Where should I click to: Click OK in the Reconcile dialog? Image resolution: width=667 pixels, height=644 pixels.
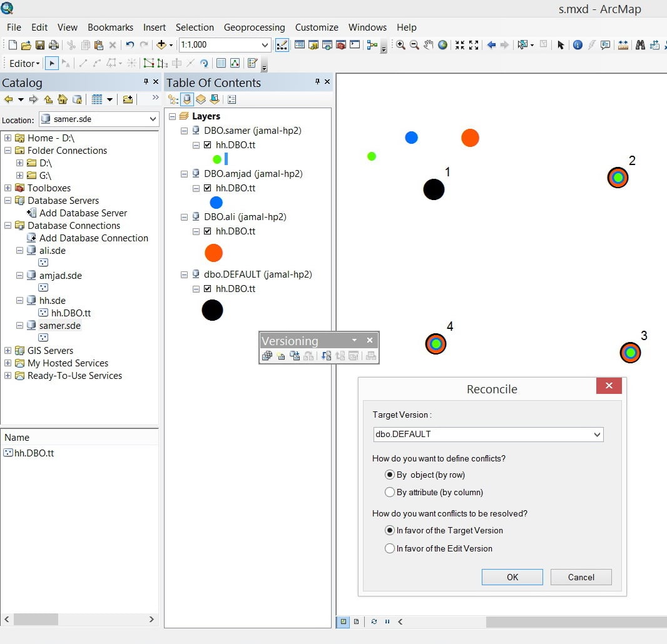(x=512, y=577)
